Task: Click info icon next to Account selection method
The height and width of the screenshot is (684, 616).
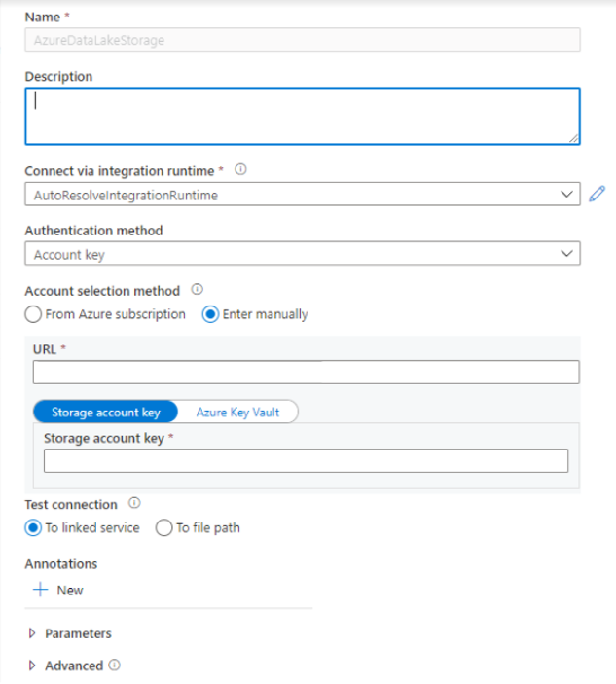Action: click(197, 289)
